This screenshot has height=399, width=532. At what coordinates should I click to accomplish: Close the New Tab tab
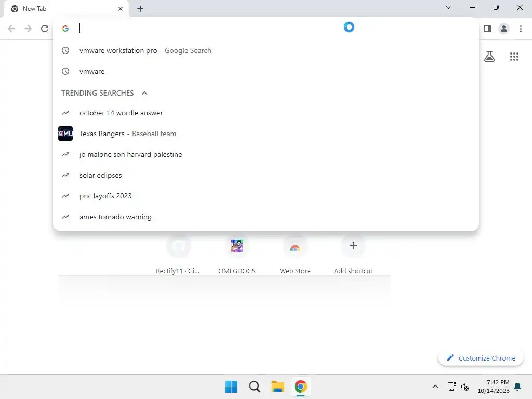(121, 9)
